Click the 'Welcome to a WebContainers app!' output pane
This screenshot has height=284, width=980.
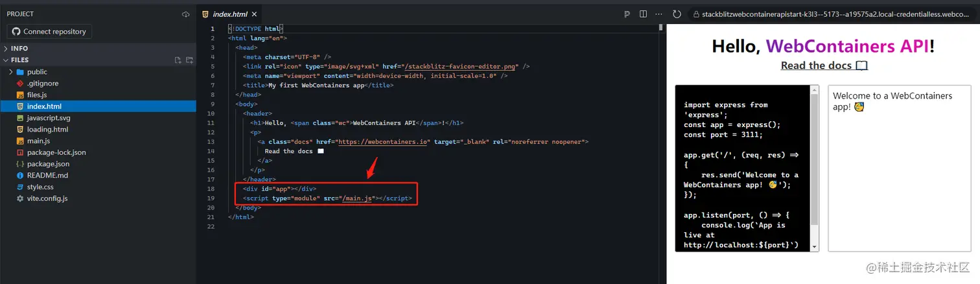[900, 169]
